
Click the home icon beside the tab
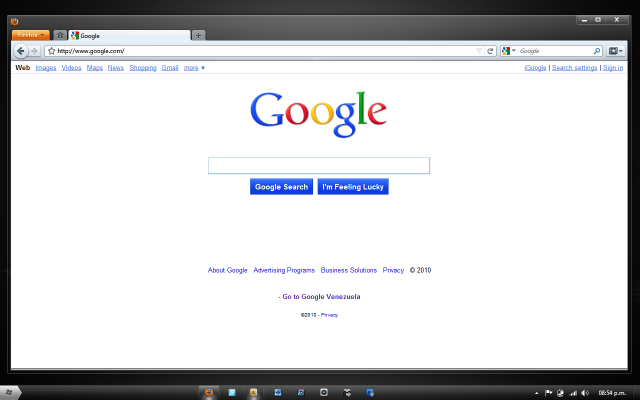(60, 35)
